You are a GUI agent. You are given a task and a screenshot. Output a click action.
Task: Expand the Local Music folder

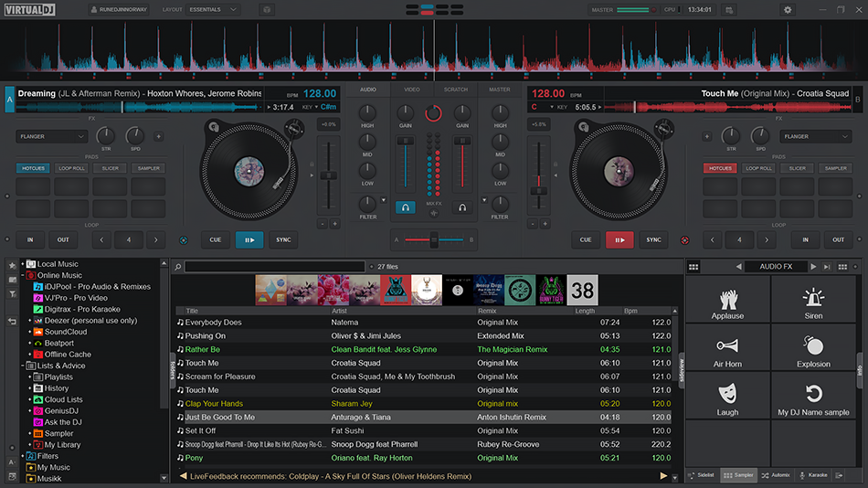[x=22, y=264]
